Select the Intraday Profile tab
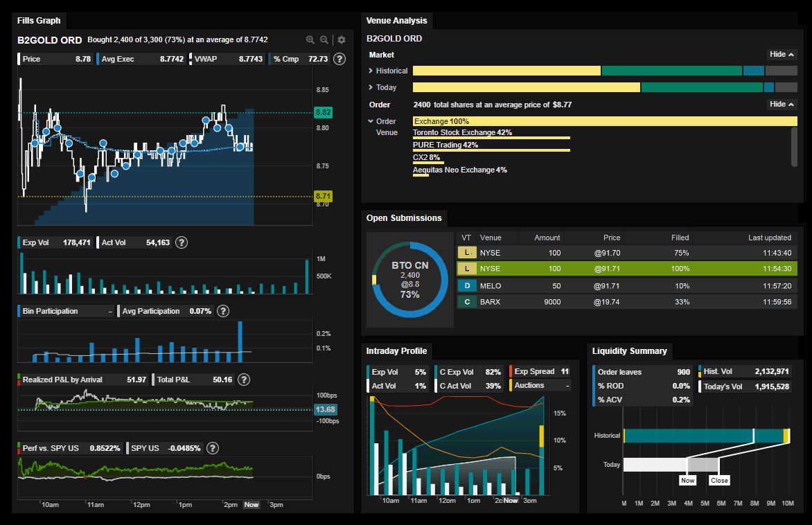812x525 pixels. 397,351
